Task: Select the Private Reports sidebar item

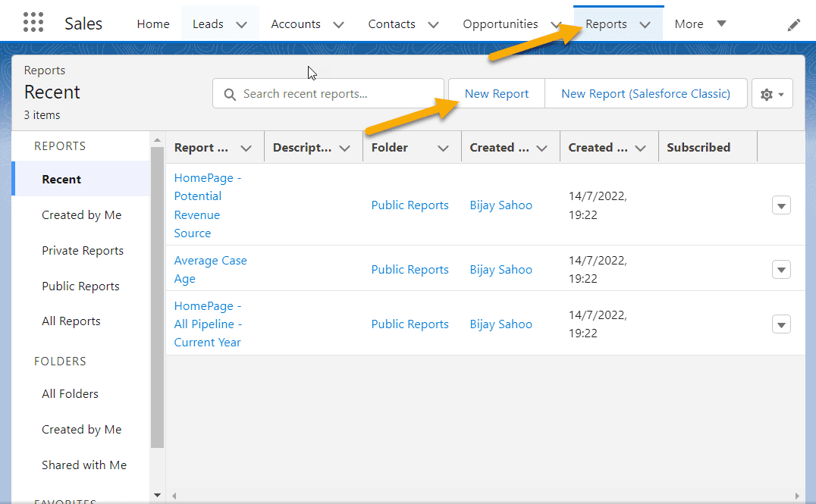Action: (83, 250)
